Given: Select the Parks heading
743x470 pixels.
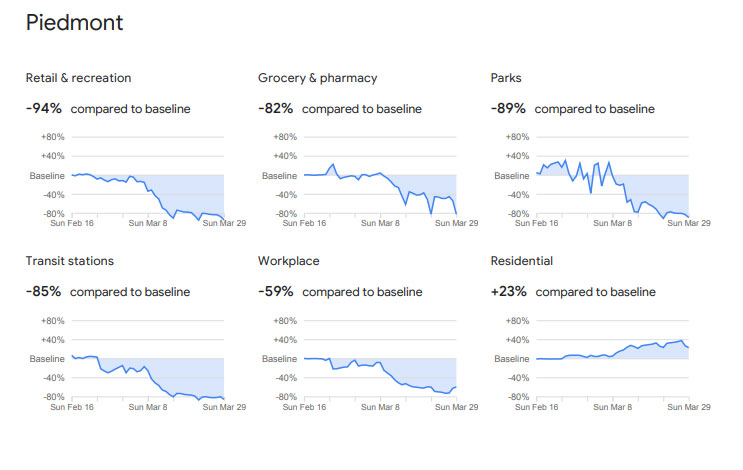Looking at the screenshot, I should click(506, 78).
